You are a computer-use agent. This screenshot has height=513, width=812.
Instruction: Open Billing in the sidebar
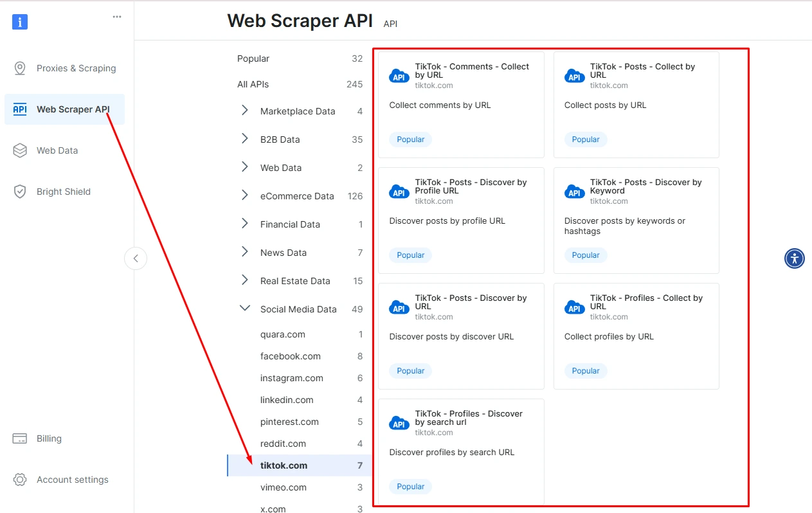[64, 438]
